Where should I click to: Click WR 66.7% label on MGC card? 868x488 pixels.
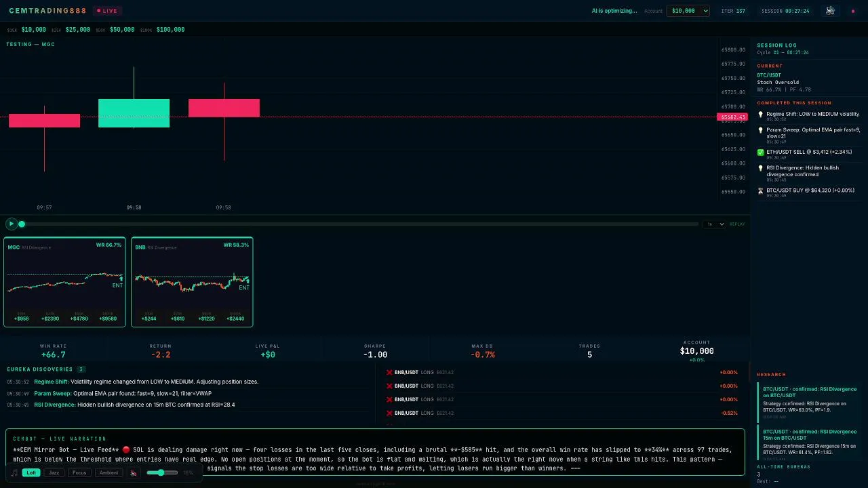[108, 245]
